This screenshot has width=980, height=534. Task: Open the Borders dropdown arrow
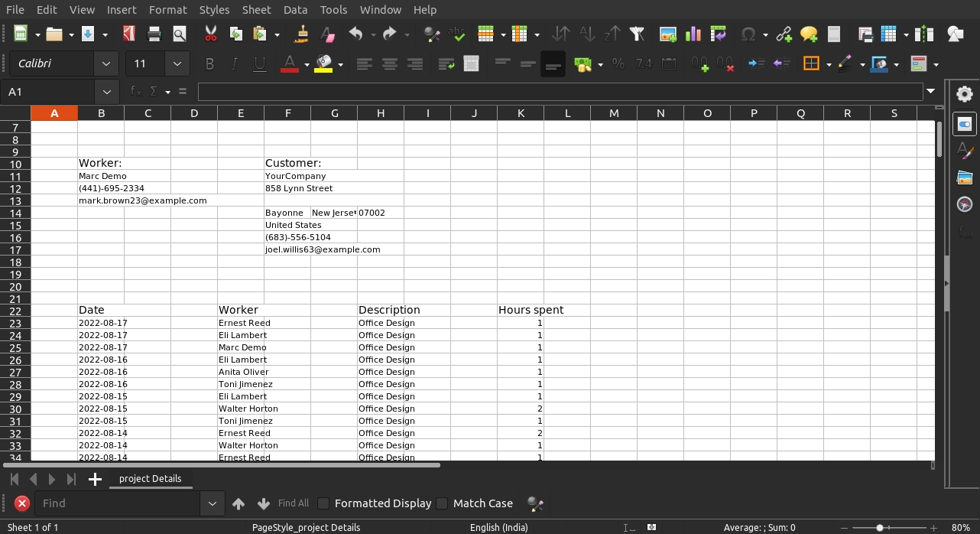click(x=829, y=64)
